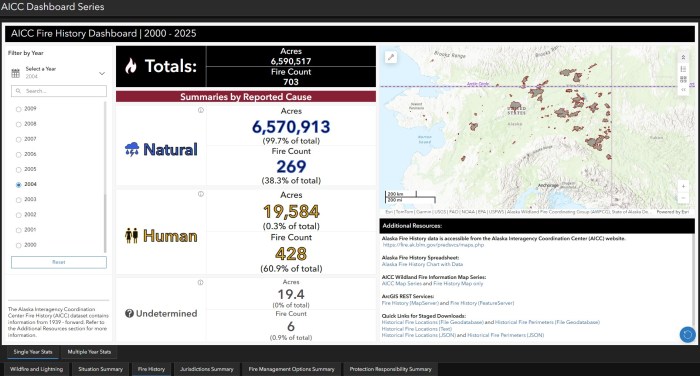Click the Powered by Esri attribution
This screenshot has width=700, height=376.
click(x=672, y=212)
